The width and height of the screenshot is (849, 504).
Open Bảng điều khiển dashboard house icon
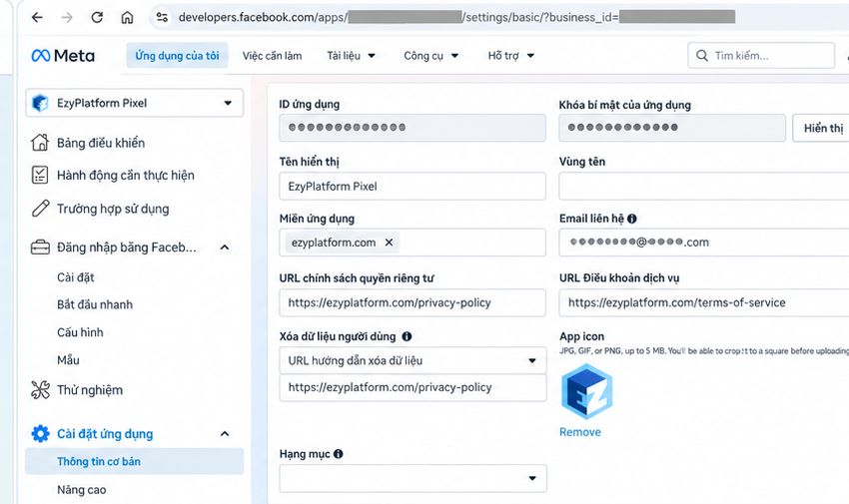coord(40,143)
